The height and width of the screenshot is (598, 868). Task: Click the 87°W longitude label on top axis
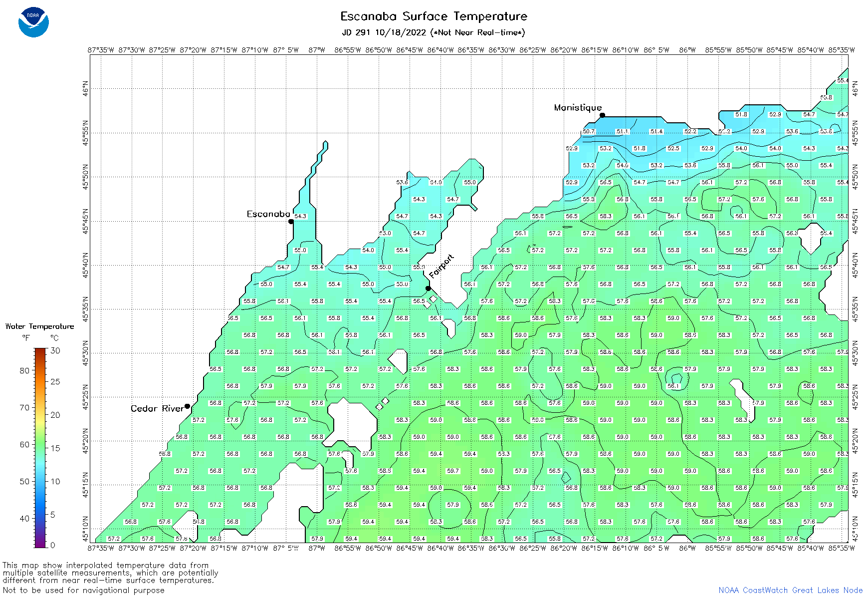317,50
